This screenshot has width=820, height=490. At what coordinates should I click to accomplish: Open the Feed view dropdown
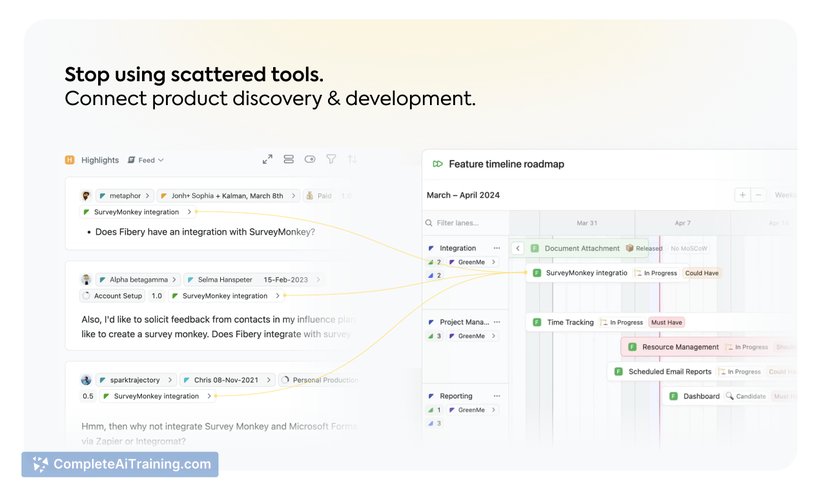coord(146,160)
